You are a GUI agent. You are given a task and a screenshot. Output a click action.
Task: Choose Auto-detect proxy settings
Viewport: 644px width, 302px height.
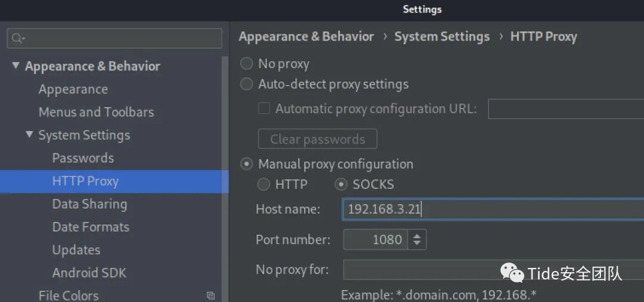(x=246, y=85)
